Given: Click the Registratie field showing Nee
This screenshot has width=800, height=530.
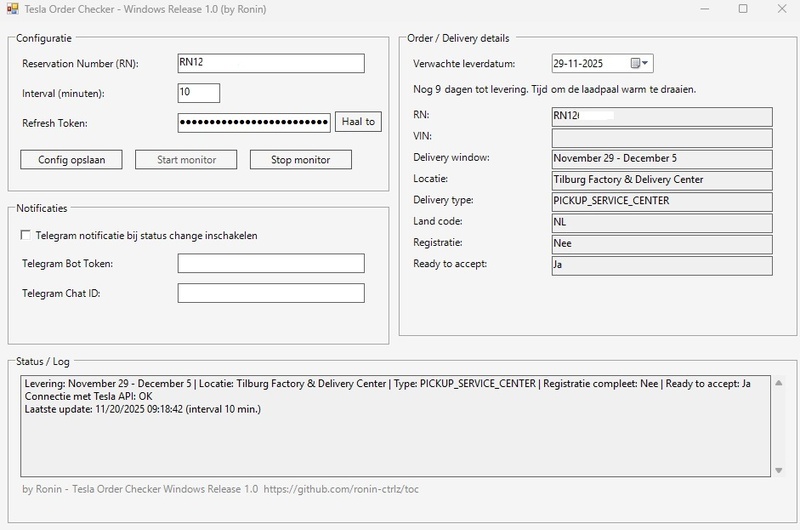Looking at the screenshot, I should 662,244.
